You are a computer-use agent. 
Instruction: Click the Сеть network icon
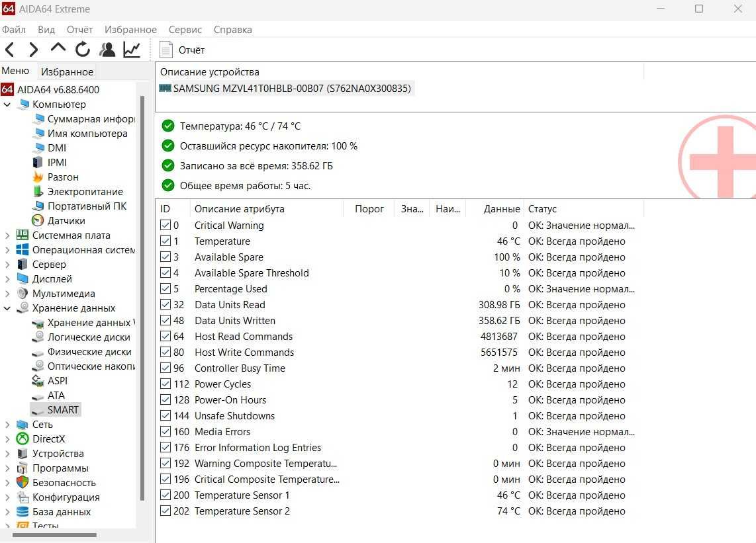23,425
